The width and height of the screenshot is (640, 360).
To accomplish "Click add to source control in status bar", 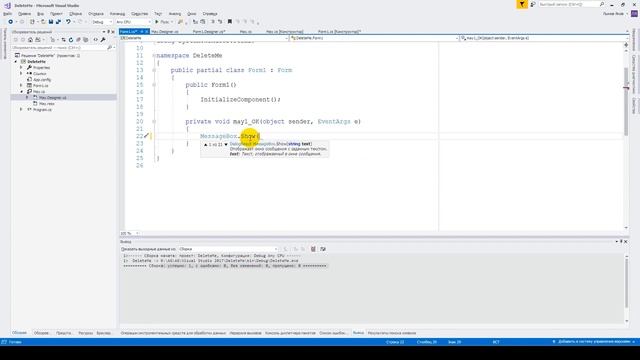I will [x=593, y=342].
